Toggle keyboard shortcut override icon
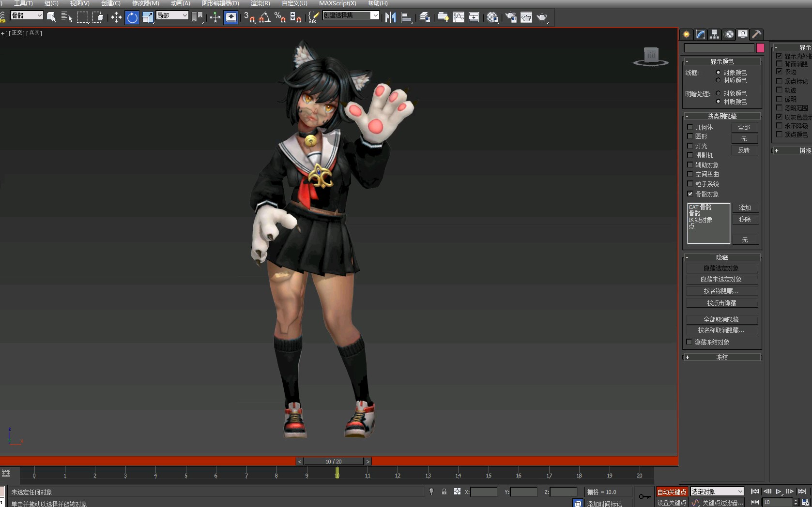The height and width of the screenshot is (507, 812). [x=231, y=17]
